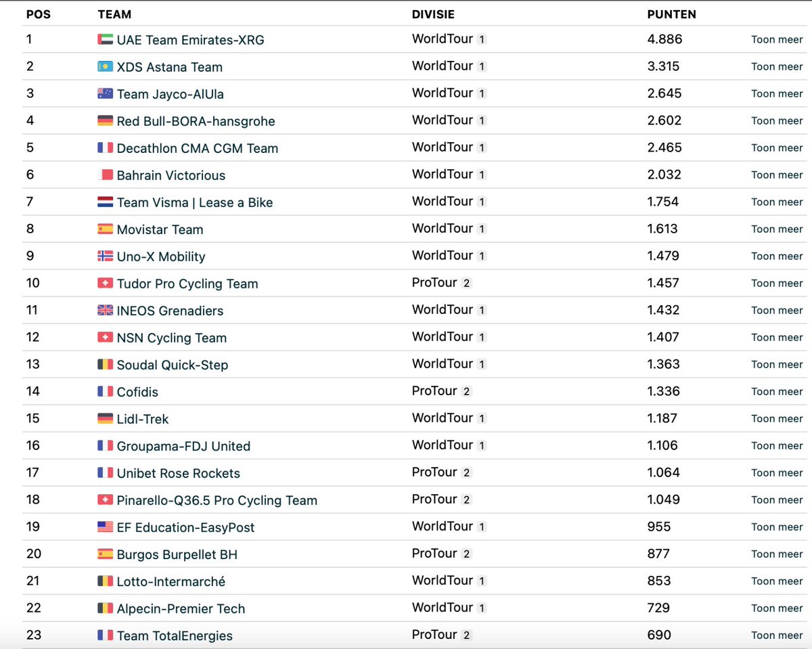812x649 pixels.
Task: Expand Toon meer for XDS Astana Team
Action: [x=777, y=67]
